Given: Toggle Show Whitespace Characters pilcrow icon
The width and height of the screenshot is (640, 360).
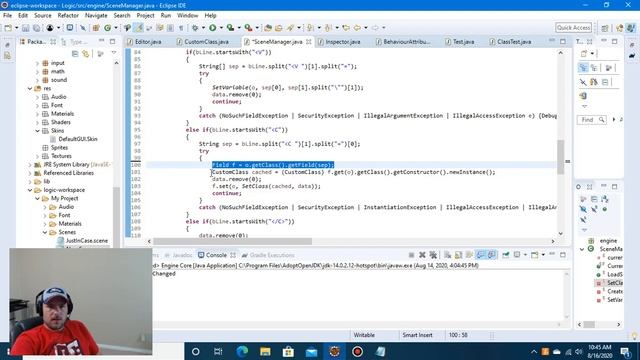Looking at the screenshot, I should [181, 28].
